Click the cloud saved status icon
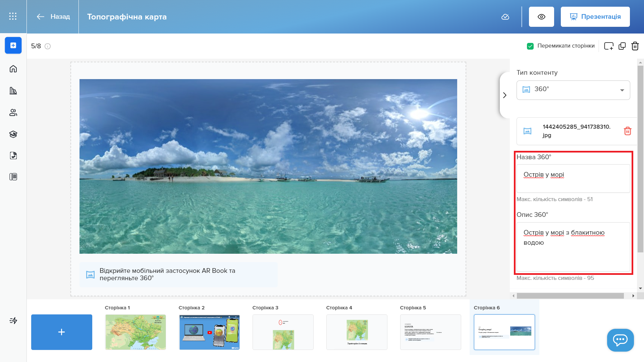Screen dimensions: 644x362 505,17
